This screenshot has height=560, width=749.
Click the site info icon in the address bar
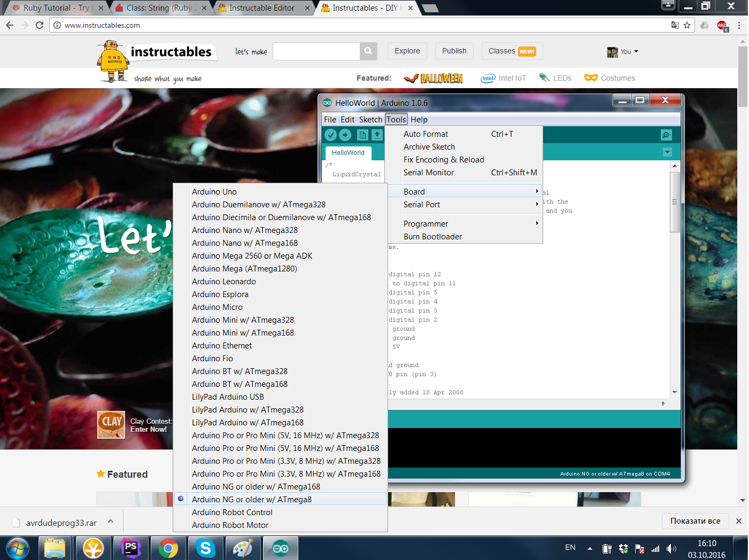tap(57, 25)
